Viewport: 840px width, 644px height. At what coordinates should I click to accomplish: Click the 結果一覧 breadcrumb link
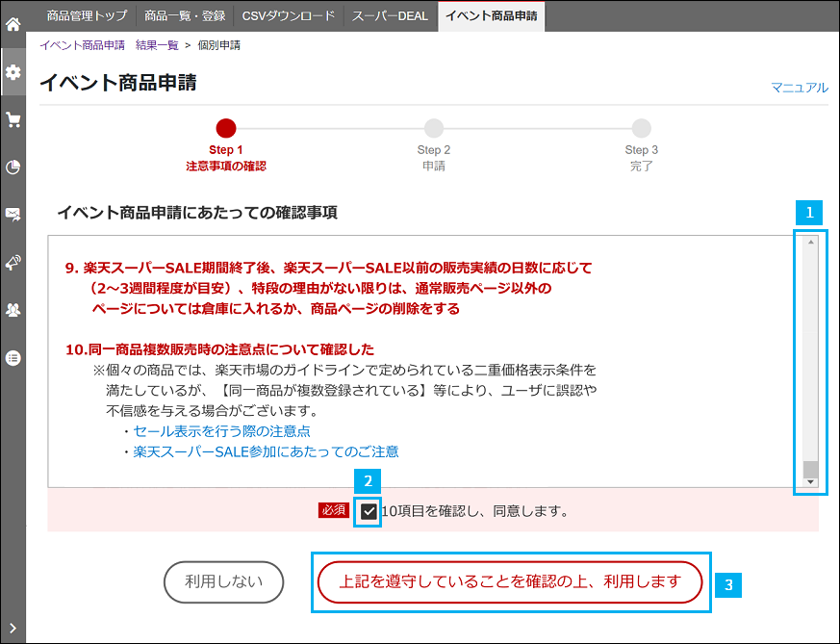click(156, 44)
